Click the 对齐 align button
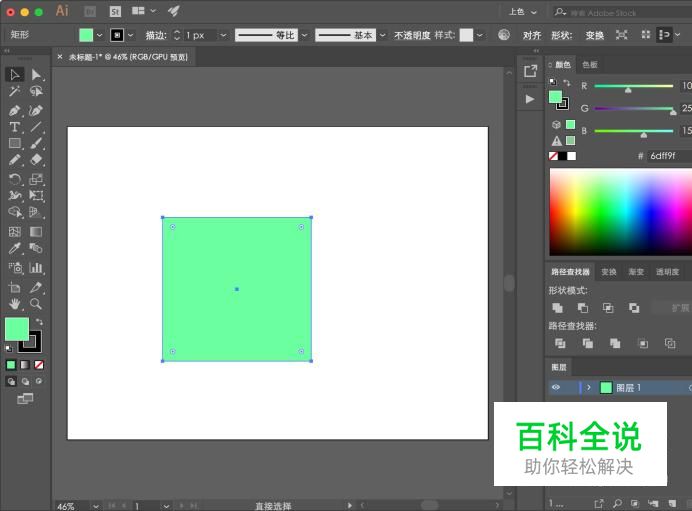Screen dimensions: 692x511 (532, 35)
